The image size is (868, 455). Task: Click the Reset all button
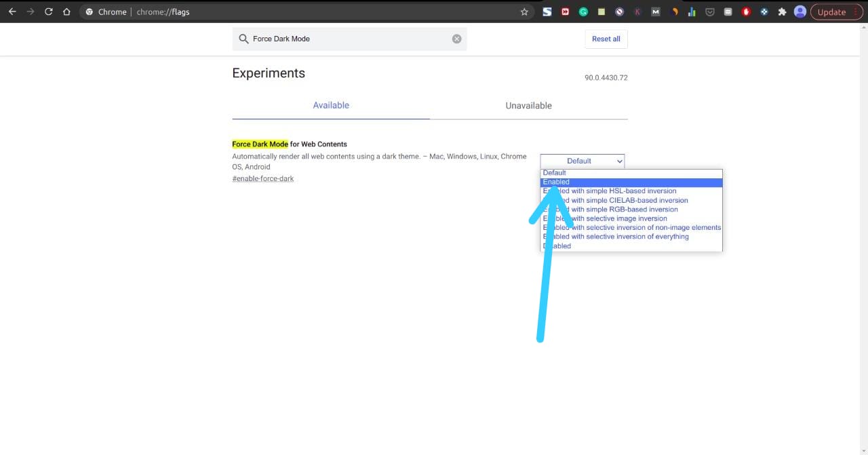click(x=606, y=39)
